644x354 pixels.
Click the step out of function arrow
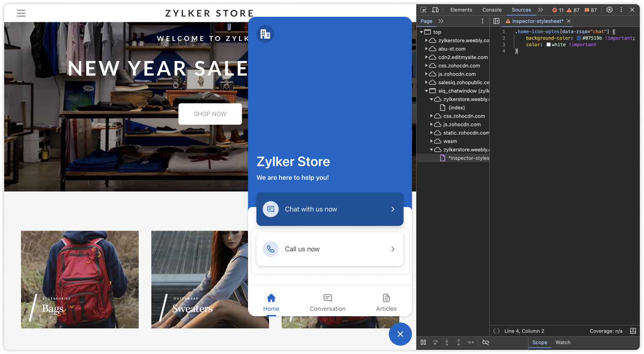(459, 342)
